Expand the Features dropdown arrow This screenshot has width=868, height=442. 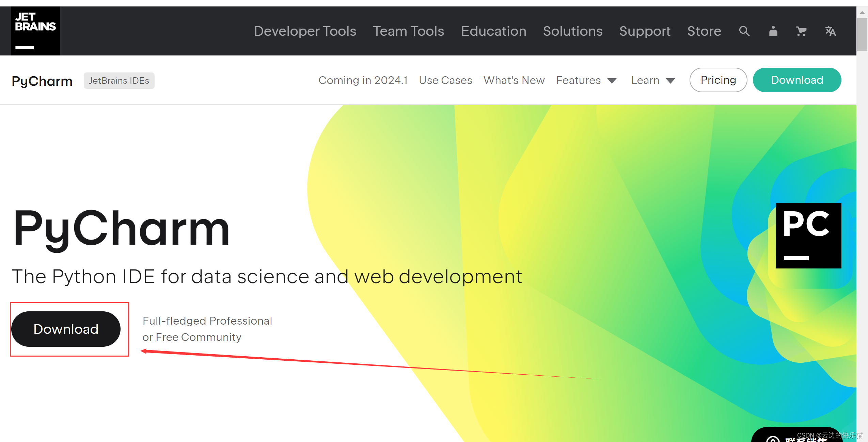(612, 81)
